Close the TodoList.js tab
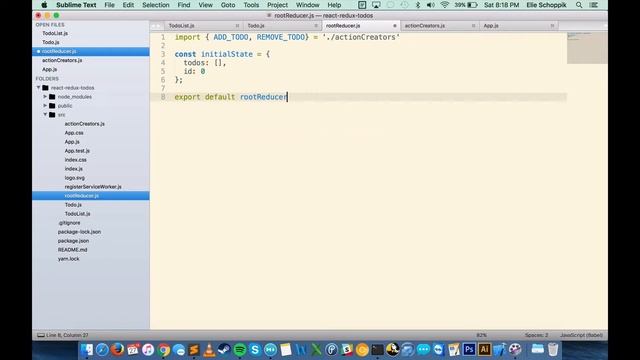This screenshot has height=360, width=640. click(x=237, y=26)
